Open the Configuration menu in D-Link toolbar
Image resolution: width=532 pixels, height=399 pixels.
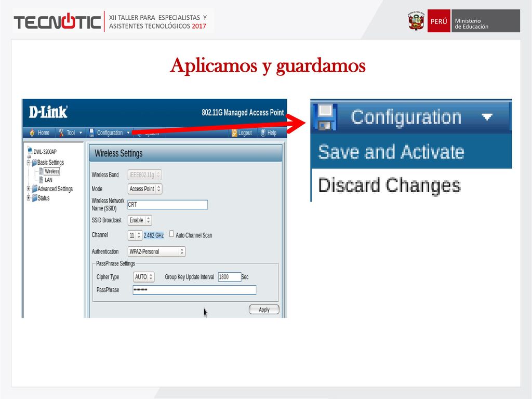point(109,132)
